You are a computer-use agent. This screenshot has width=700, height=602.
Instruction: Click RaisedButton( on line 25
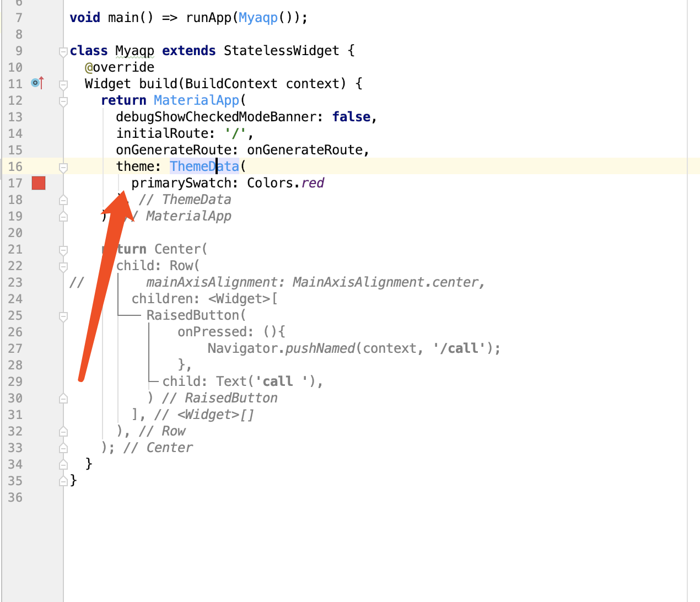196,315
